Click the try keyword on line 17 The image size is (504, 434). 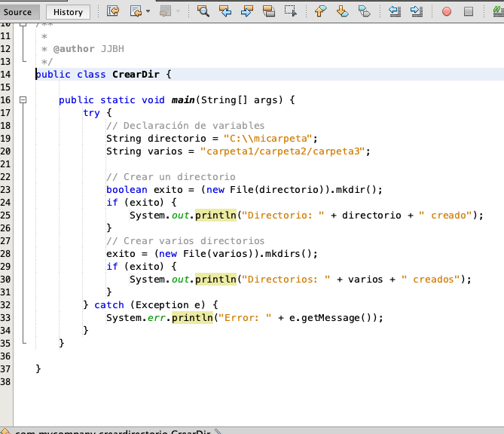click(92, 113)
